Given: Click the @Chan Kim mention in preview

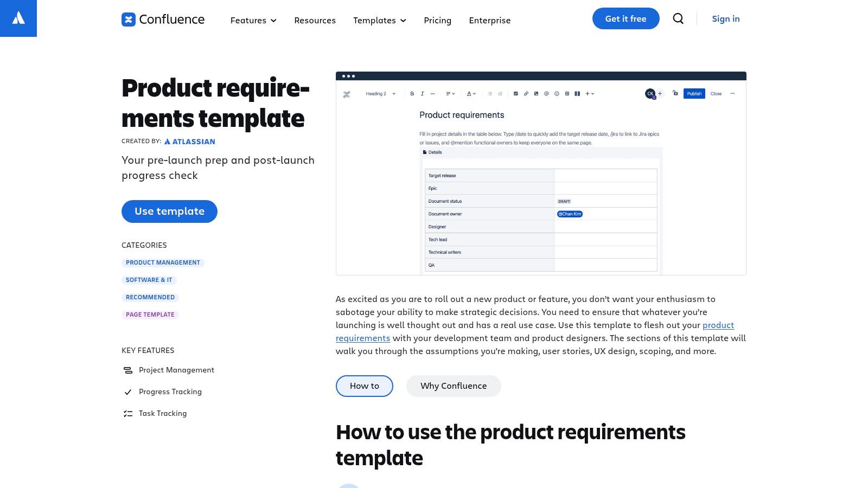Looking at the screenshot, I should click(x=570, y=214).
